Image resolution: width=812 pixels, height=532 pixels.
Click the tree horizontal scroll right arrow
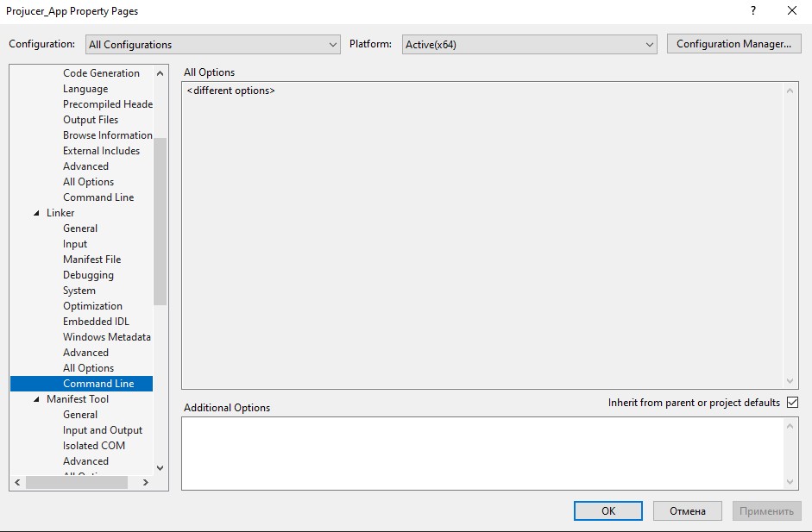point(146,482)
